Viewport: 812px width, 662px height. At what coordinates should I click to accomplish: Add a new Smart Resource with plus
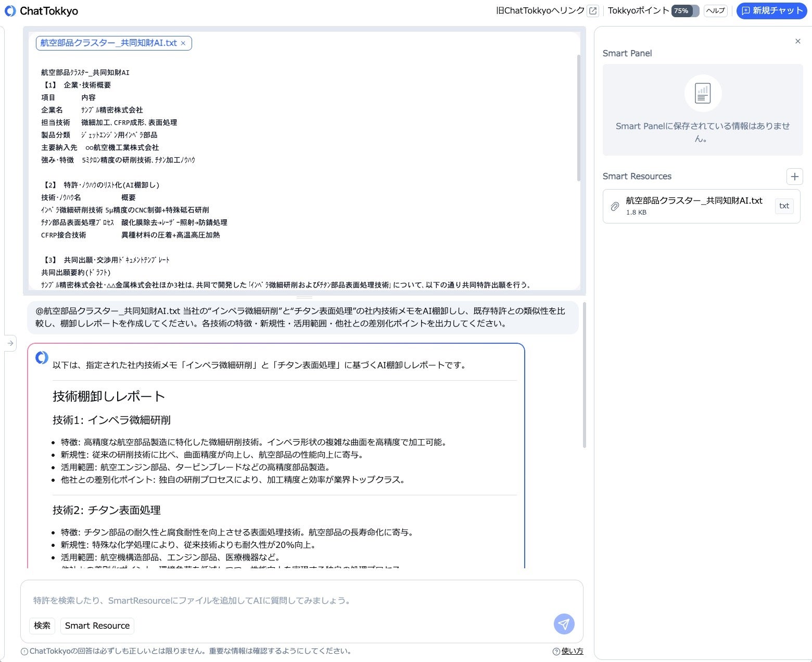795,177
